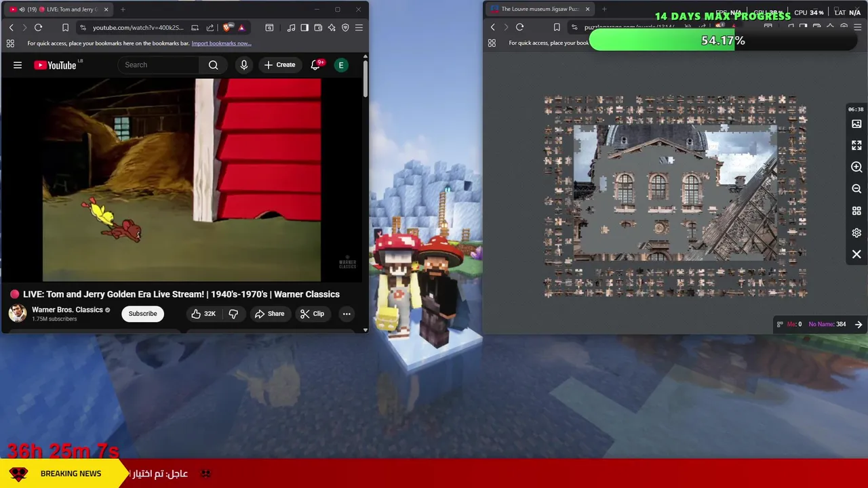
Task: Like the Tom and Jerry live stream
Action: [x=203, y=314]
